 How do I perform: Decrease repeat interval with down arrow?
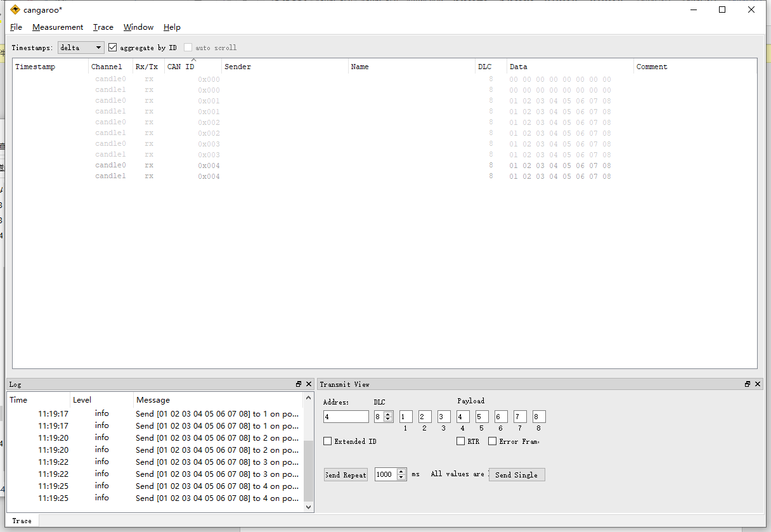(401, 477)
